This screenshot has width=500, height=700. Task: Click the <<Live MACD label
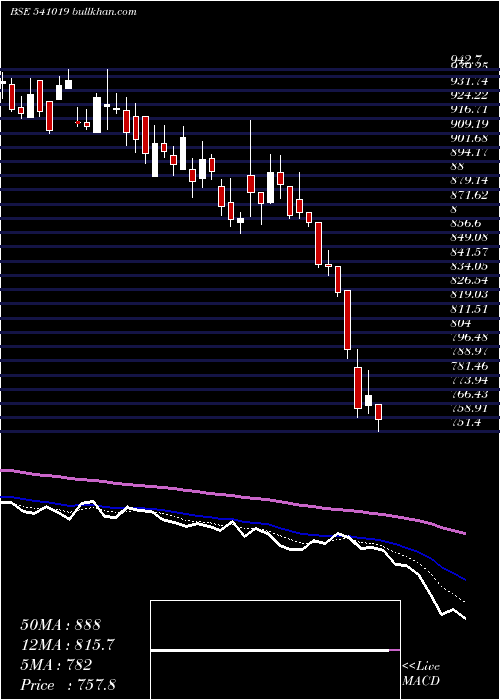coord(421,674)
